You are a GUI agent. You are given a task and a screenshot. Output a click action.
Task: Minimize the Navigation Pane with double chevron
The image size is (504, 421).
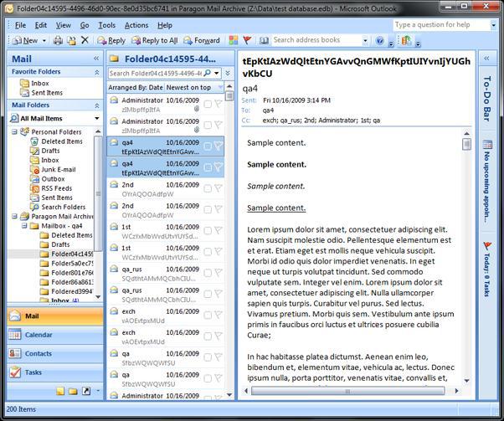point(96,58)
